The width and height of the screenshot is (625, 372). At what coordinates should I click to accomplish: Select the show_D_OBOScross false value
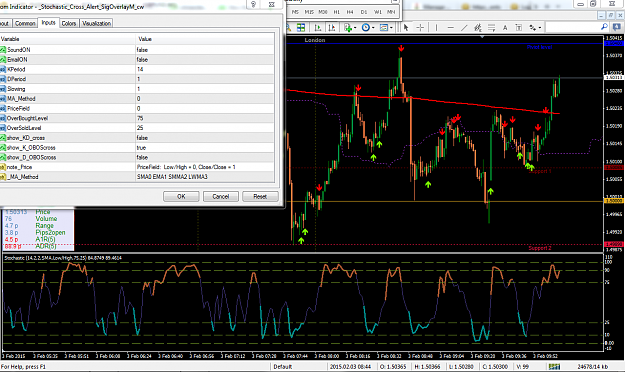coord(205,157)
